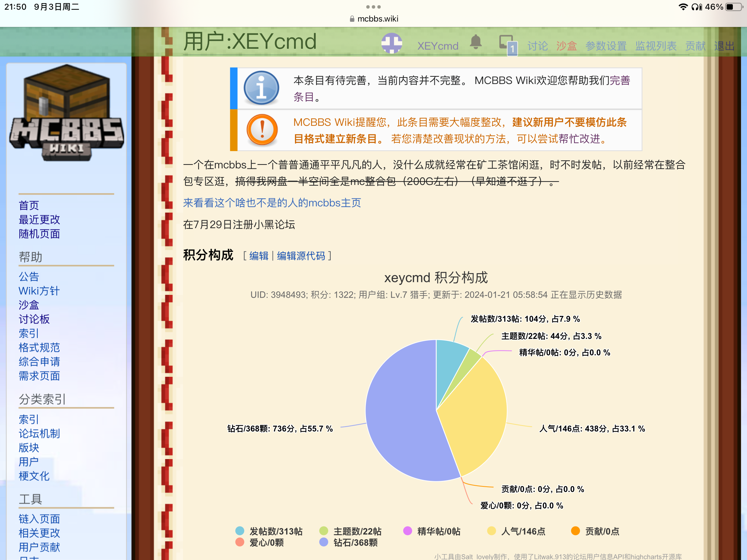This screenshot has width=747, height=560.
Task: Click the 发帖数/313帖: 104分 data label
Action: (x=525, y=319)
